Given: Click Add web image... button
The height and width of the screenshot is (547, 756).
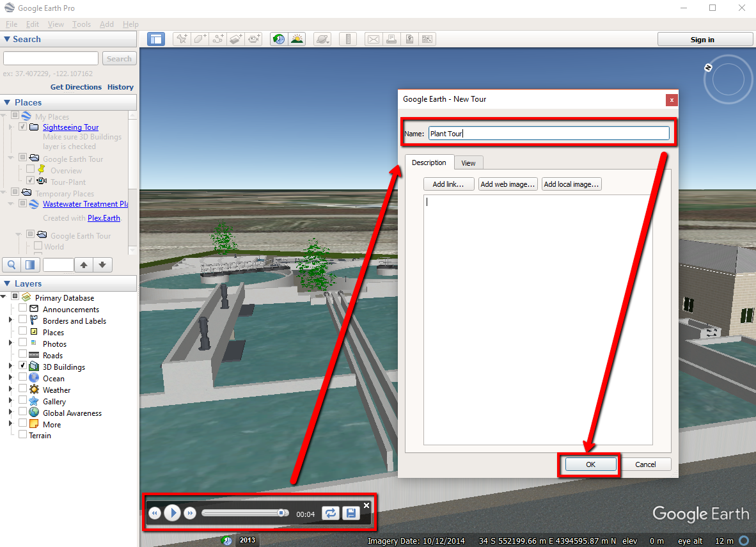Looking at the screenshot, I should pos(508,184).
